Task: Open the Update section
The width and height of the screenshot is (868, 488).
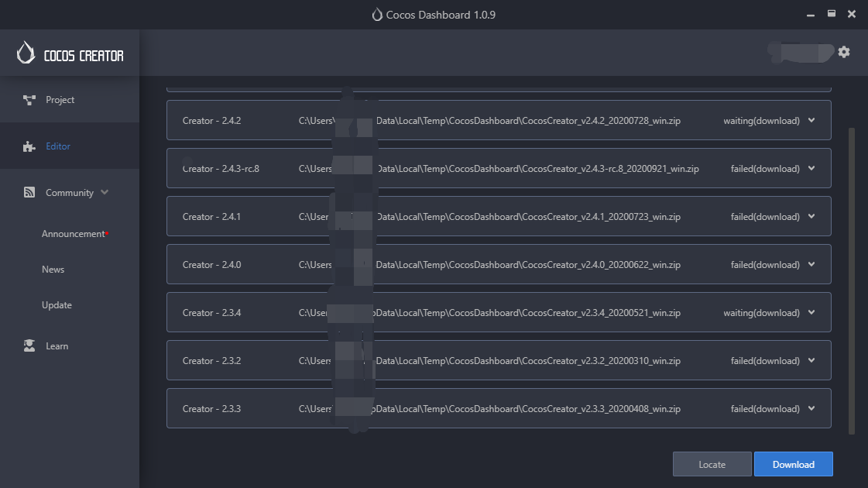Action: [x=57, y=305]
